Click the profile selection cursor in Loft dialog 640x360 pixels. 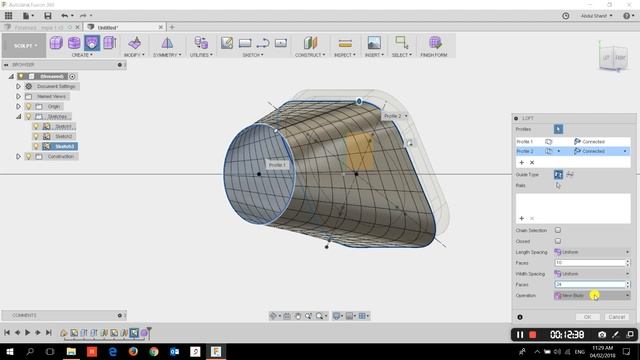click(x=558, y=129)
